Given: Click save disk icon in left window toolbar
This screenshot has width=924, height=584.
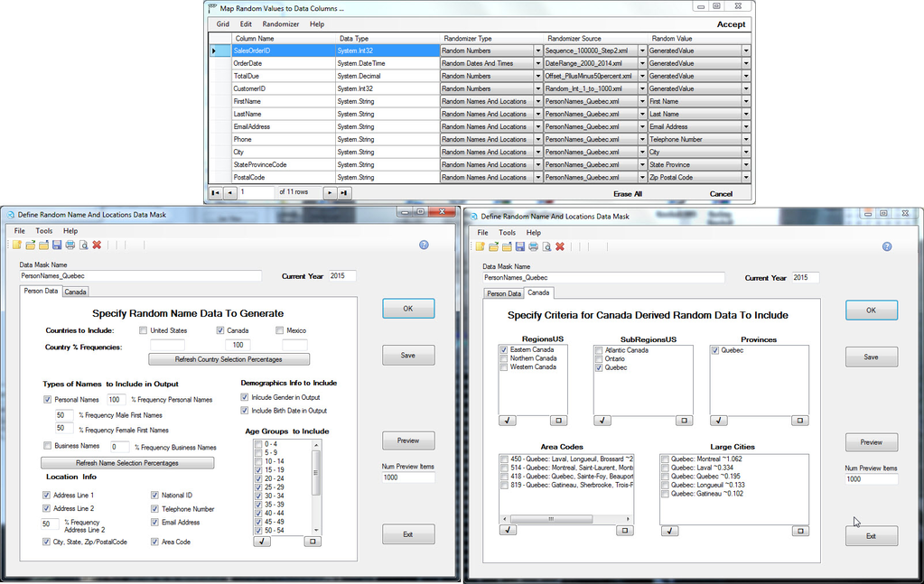Looking at the screenshot, I should [x=57, y=245].
